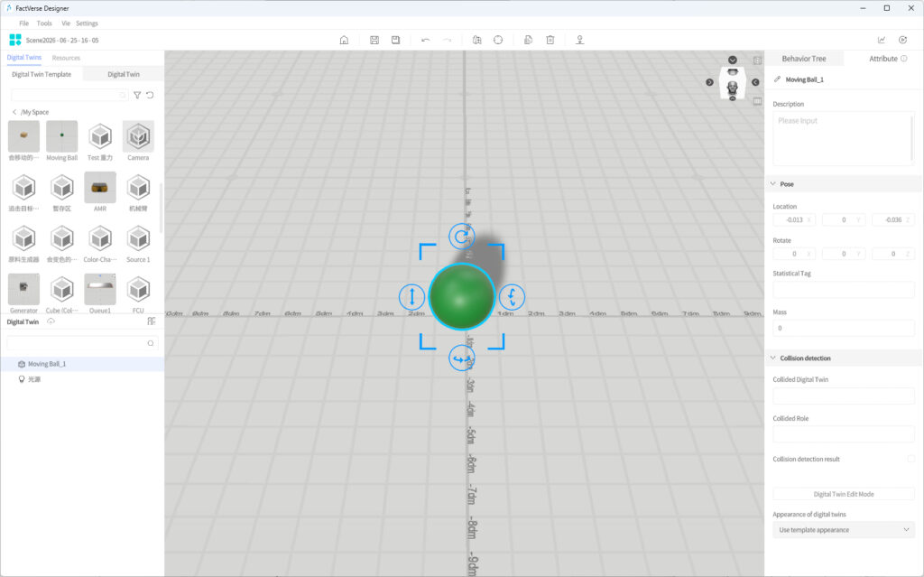The width and height of the screenshot is (924, 577).
Task: Click the horizontal flip handle below the ball
Action: 461,358
